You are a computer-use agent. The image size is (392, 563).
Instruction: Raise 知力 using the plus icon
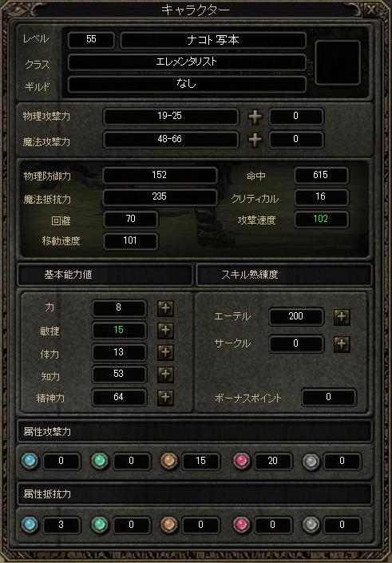coord(165,375)
